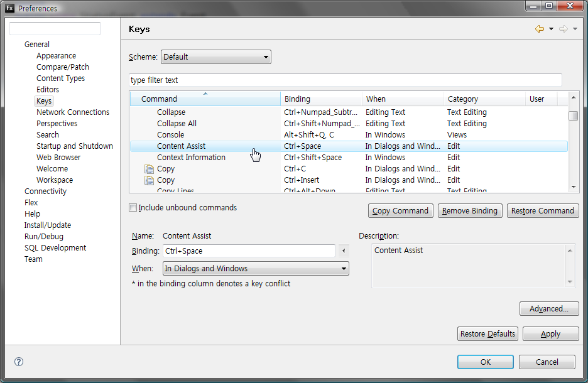Viewport: 588px width, 383px height.
Task: Enable Include unbound commands checkbox
Action: 133,208
